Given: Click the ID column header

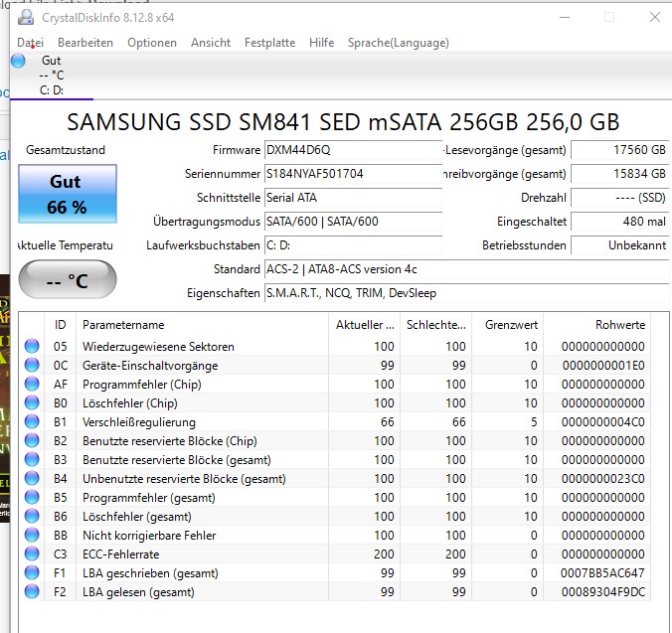Looking at the screenshot, I should [60, 325].
